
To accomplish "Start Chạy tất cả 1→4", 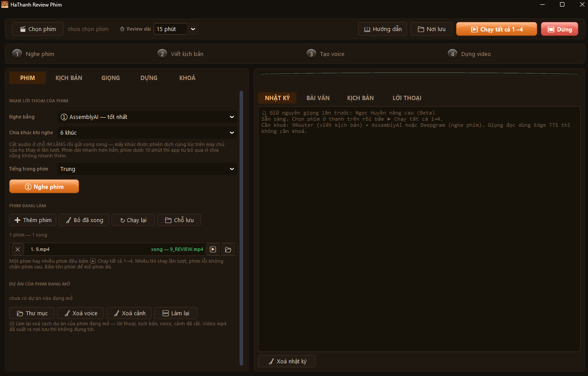I will click(x=497, y=29).
